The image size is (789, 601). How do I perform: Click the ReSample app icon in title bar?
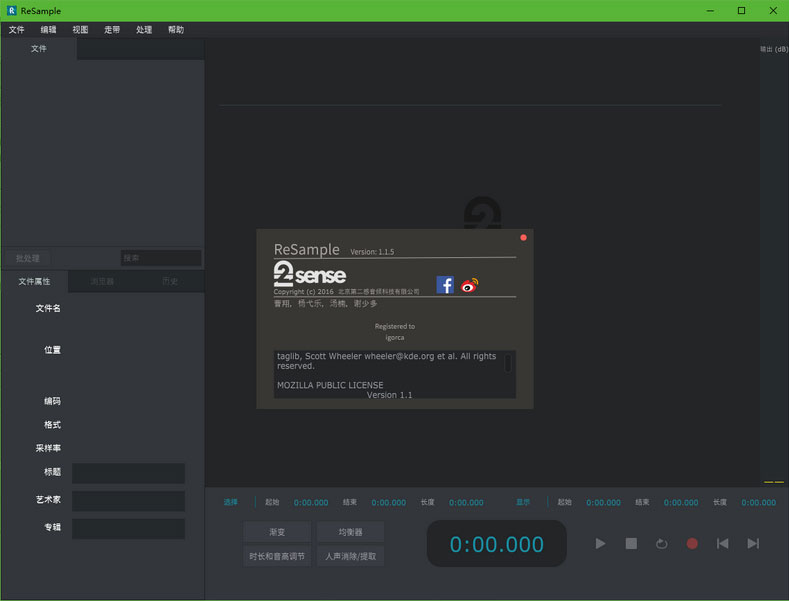pos(11,11)
